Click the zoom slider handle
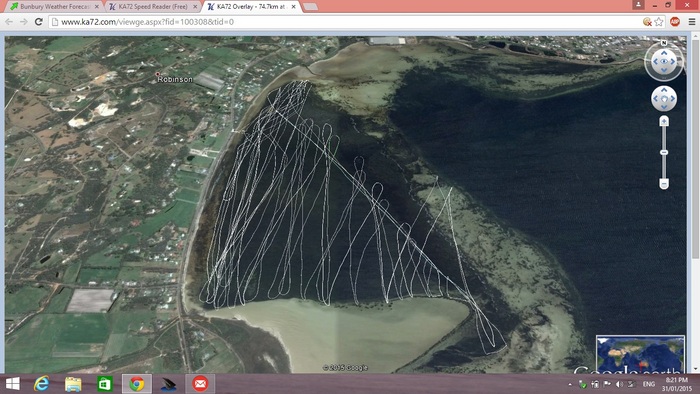The height and width of the screenshot is (394, 700). coord(664,153)
